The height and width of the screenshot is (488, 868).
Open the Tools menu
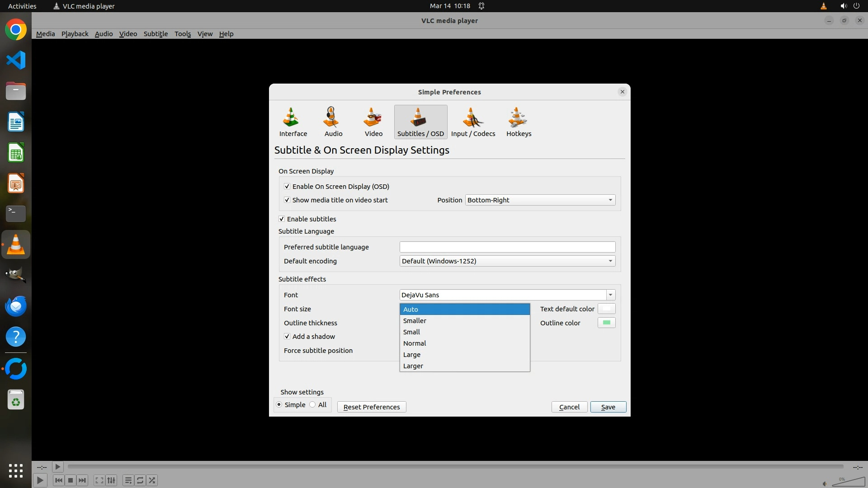[183, 34]
